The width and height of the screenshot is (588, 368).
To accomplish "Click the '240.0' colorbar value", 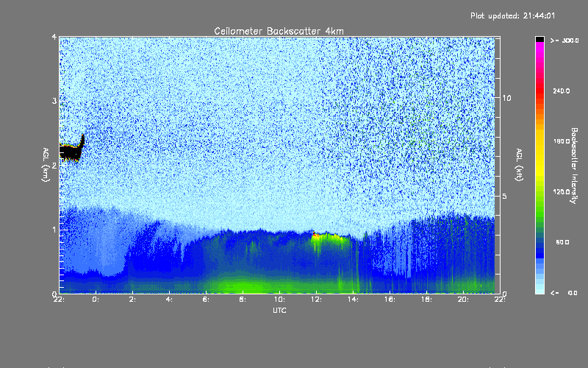I will (562, 91).
